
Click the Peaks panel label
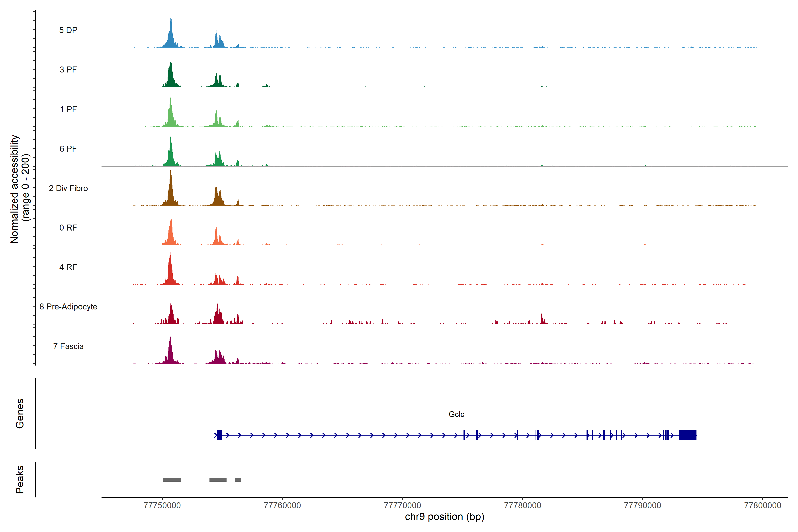pyautogui.click(x=20, y=479)
